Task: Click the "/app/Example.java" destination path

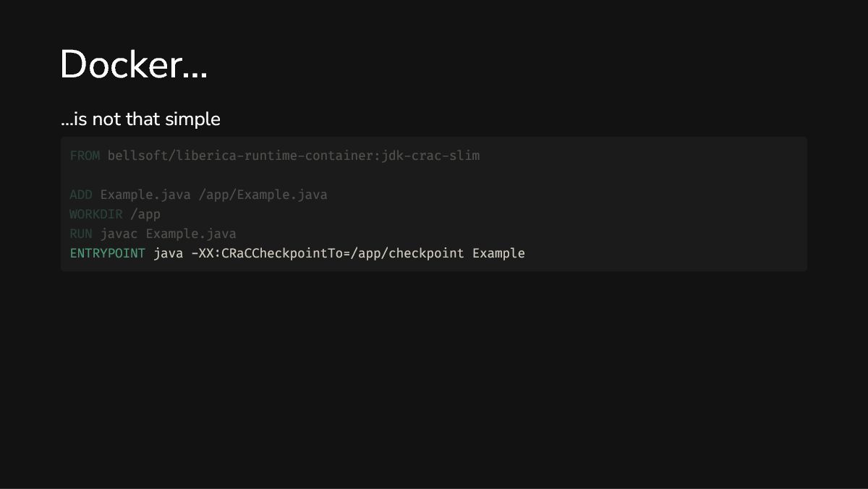Action: (x=263, y=195)
